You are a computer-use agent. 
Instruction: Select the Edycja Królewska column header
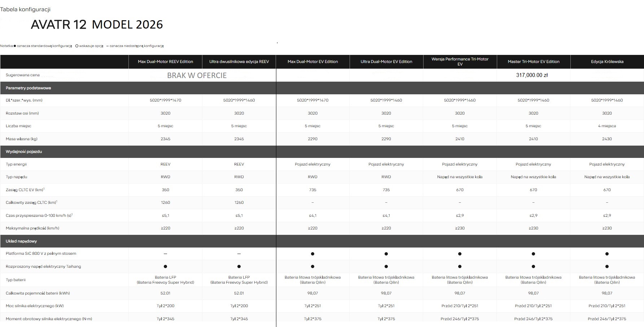[x=607, y=62]
